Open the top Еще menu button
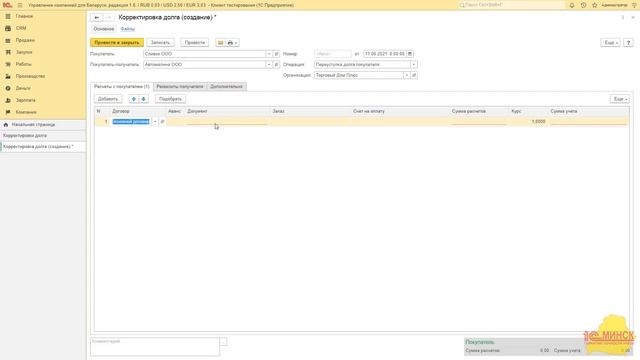640x360 pixels. tap(611, 42)
